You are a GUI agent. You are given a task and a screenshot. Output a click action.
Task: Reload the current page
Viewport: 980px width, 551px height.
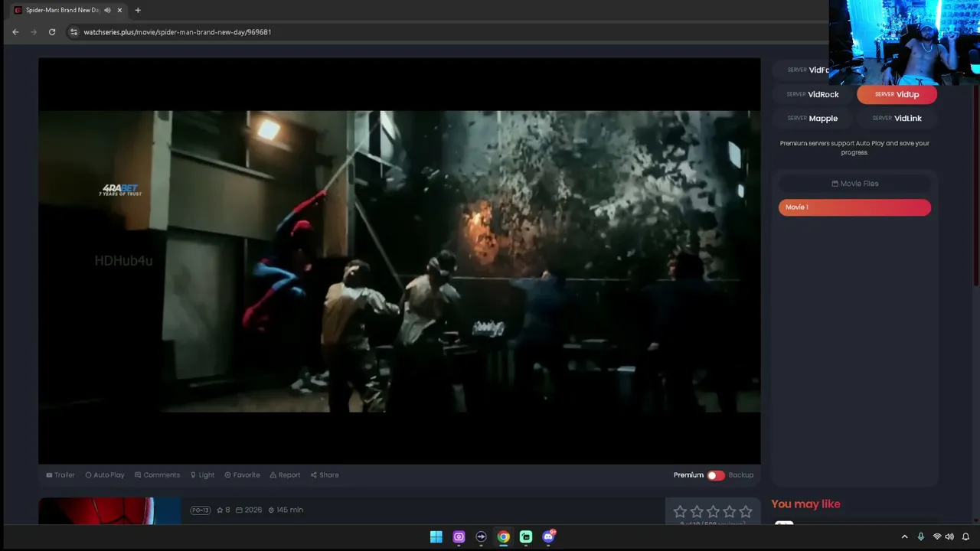point(52,32)
